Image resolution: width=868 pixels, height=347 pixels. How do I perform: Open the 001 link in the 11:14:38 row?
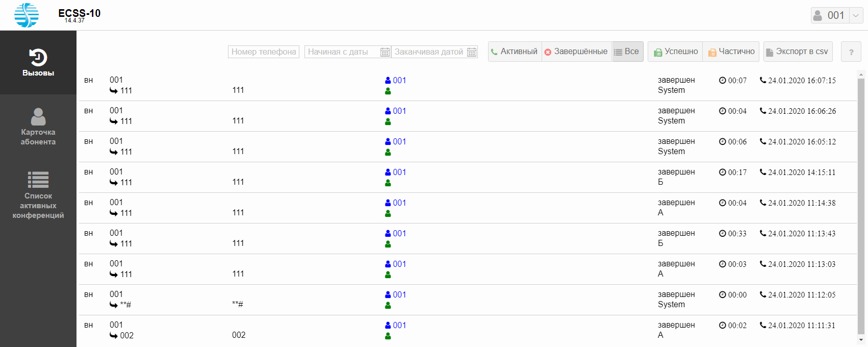point(399,203)
